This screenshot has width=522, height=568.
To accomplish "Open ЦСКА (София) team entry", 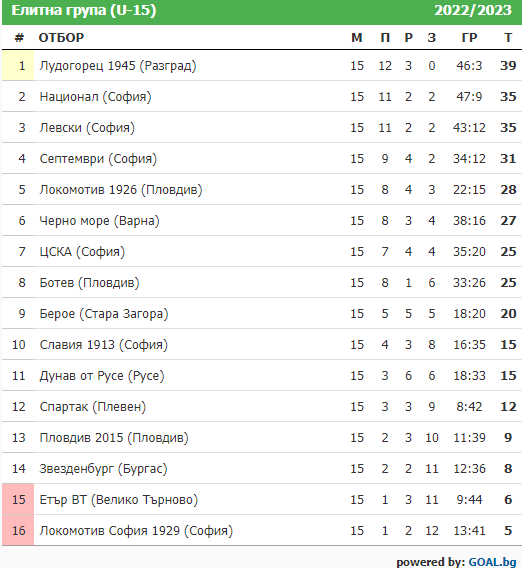I will [x=82, y=252].
